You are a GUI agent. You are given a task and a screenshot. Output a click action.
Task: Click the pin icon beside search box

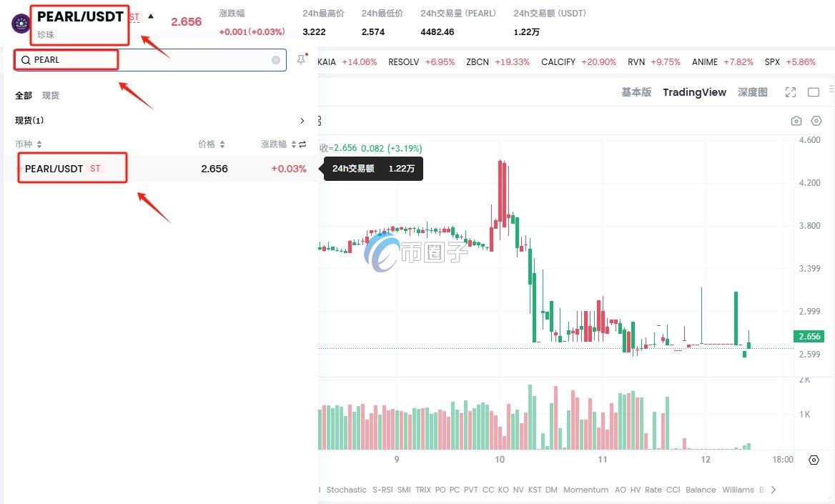coord(301,60)
